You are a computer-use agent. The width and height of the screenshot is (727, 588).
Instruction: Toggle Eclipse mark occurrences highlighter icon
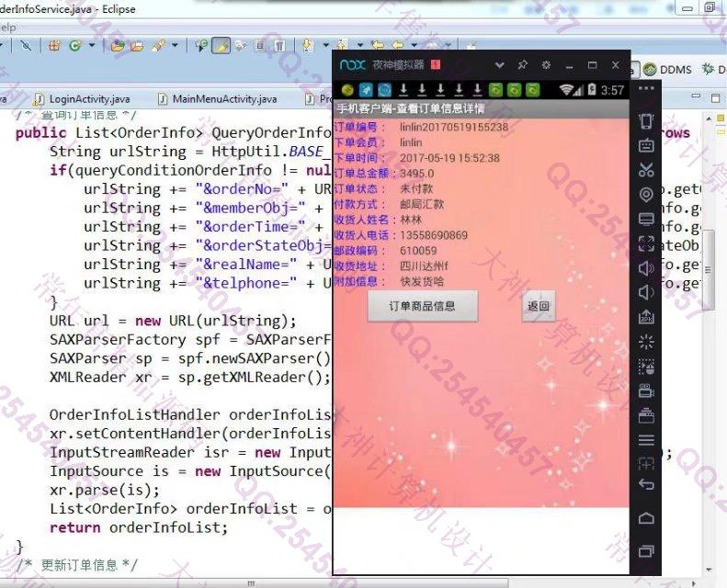coord(221,45)
